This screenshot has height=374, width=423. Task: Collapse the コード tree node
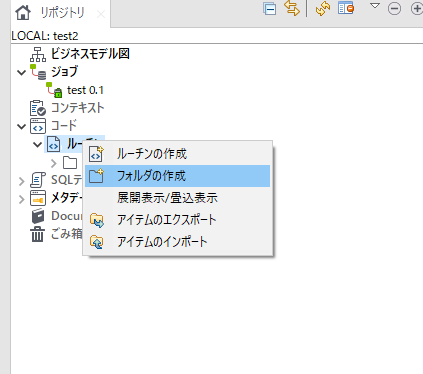click(22, 126)
